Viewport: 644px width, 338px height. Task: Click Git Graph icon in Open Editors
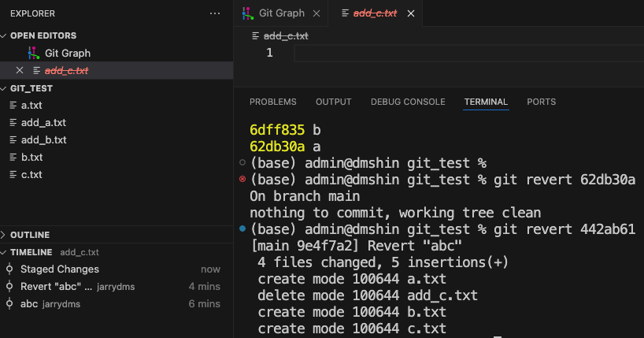click(x=34, y=53)
